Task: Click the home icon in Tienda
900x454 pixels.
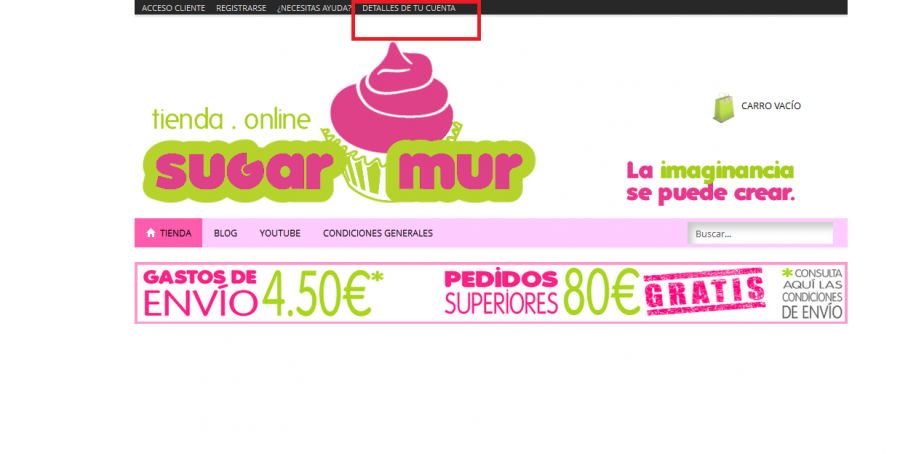Action: point(151,233)
